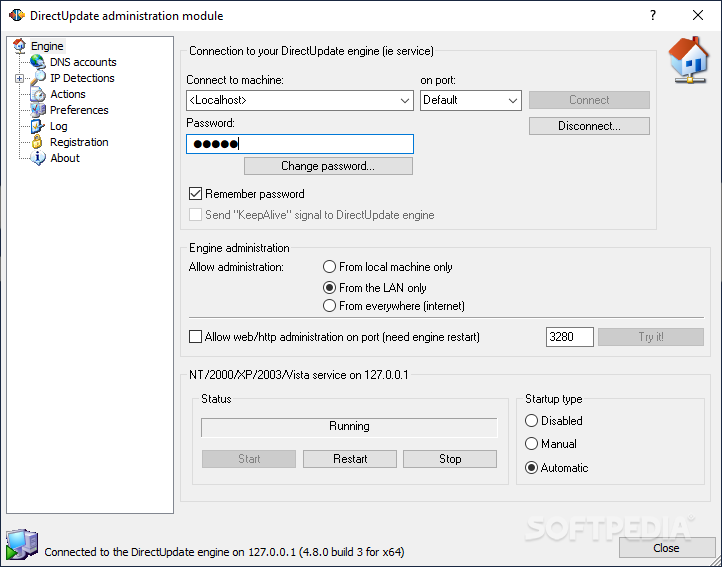Expand the IP Detections tree node
Image resolution: width=722 pixels, height=567 pixels.
point(19,78)
